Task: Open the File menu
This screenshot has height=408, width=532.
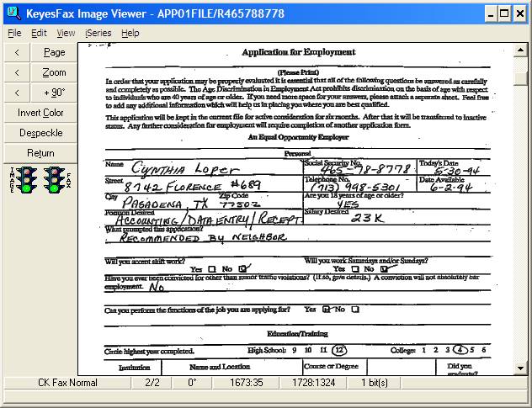Action: pyautogui.click(x=14, y=33)
